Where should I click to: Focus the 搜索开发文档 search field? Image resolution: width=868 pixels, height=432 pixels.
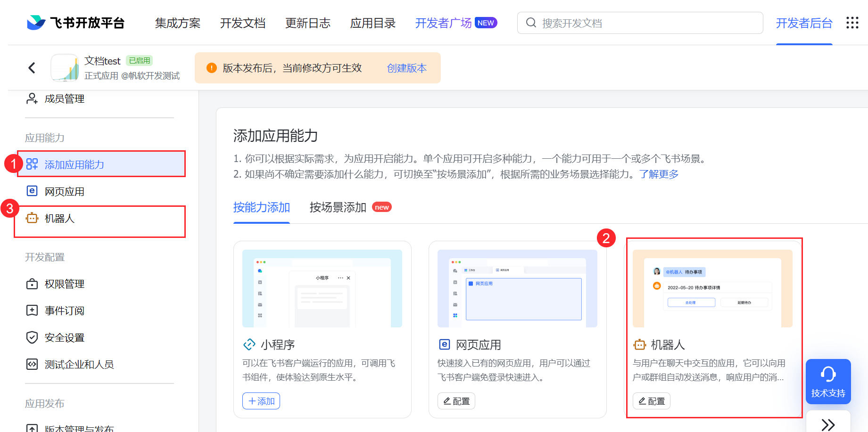point(640,23)
